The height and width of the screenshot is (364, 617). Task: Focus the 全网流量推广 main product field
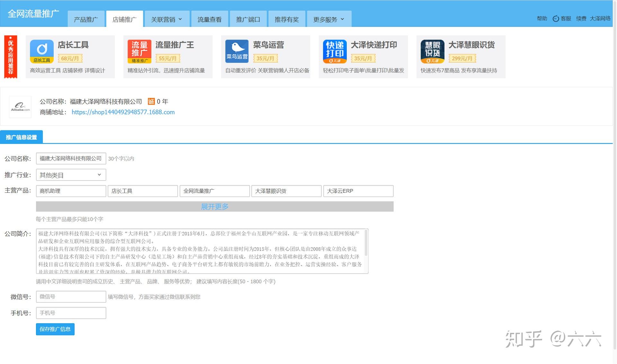(x=215, y=191)
